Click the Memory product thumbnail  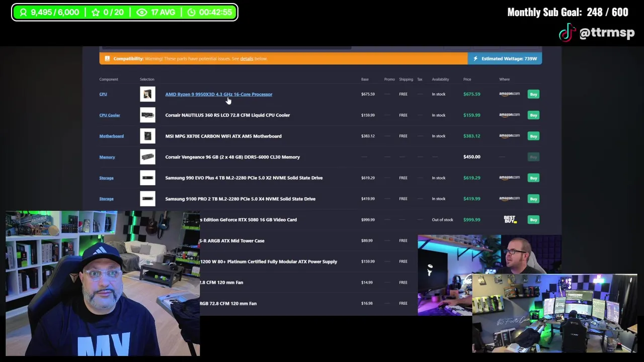[x=147, y=157]
